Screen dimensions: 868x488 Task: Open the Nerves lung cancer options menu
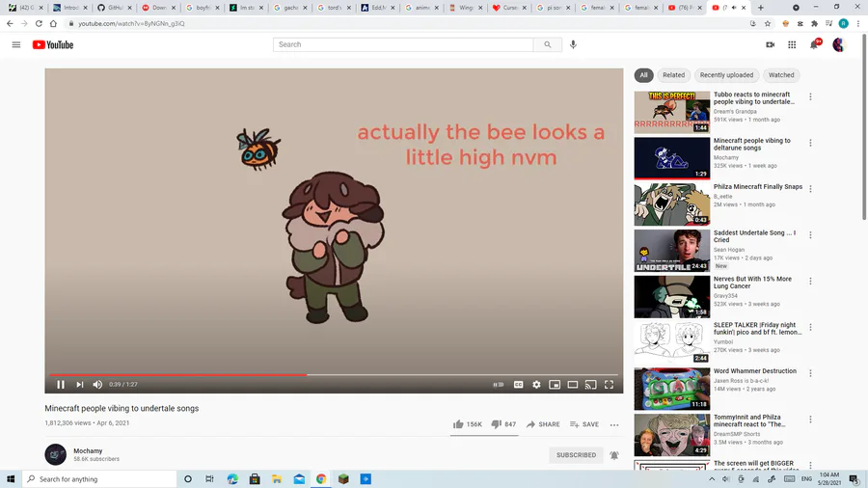810,281
